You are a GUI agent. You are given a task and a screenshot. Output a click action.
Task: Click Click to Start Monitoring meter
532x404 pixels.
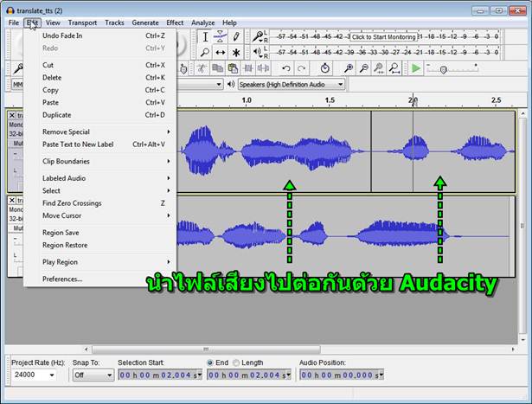point(384,36)
